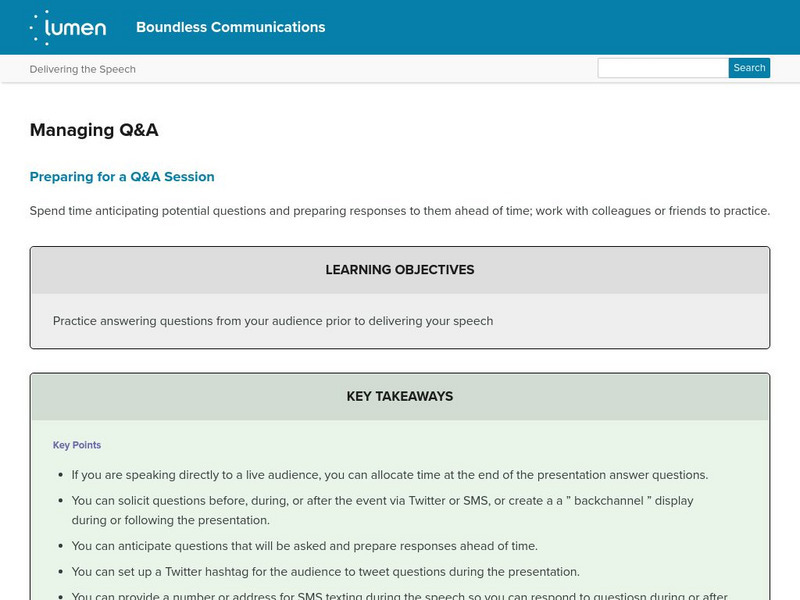The width and height of the screenshot is (800, 600).
Task: Click the bullet about setting up a hashtag
Action: (326, 572)
